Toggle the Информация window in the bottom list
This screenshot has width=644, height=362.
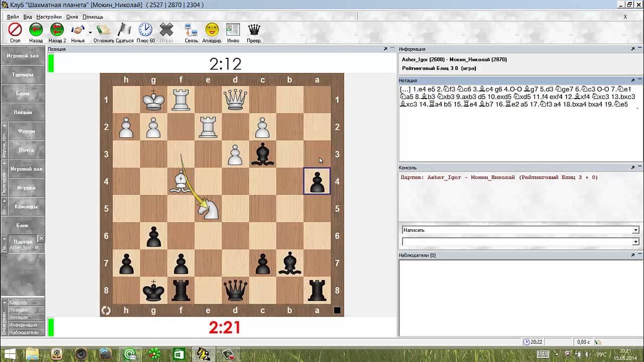point(26,325)
